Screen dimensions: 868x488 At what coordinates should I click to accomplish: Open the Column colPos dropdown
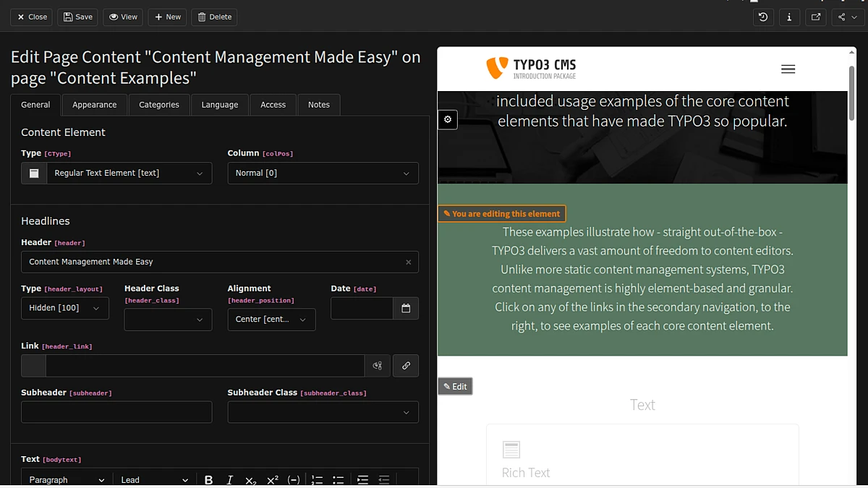click(323, 174)
